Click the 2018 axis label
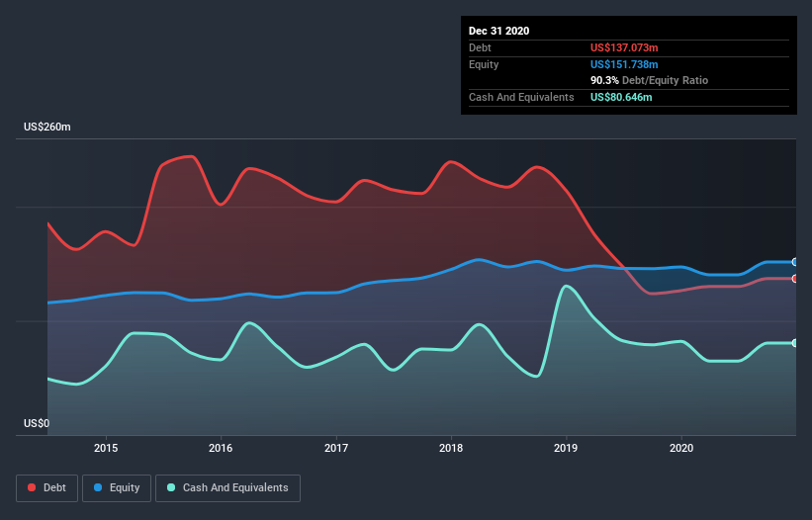 point(451,448)
